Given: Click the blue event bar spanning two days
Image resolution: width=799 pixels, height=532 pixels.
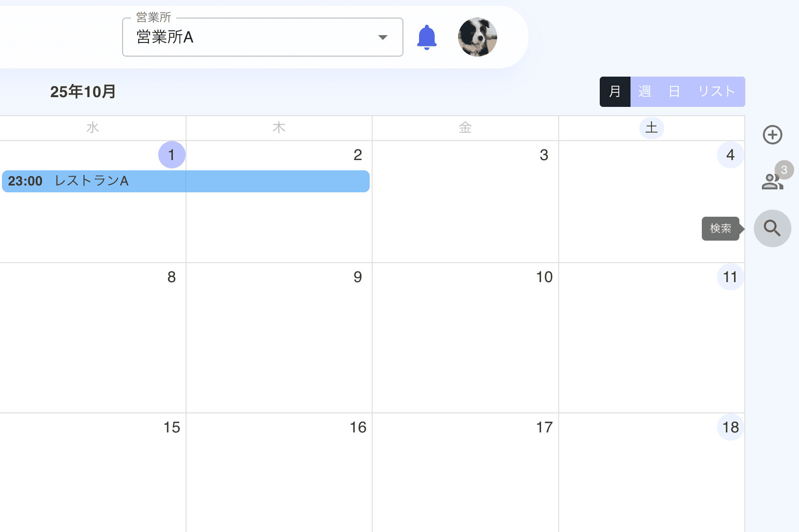Looking at the screenshot, I should pyautogui.click(x=186, y=181).
